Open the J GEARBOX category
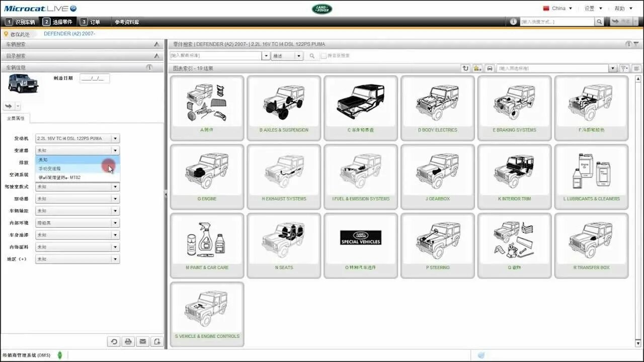 click(x=437, y=177)
